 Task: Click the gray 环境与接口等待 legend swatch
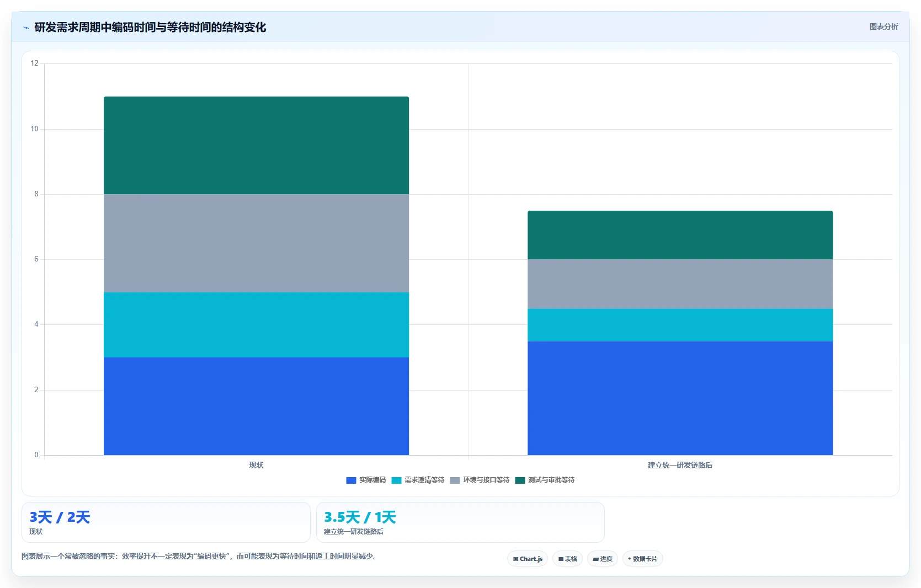[x=455, y=480]
